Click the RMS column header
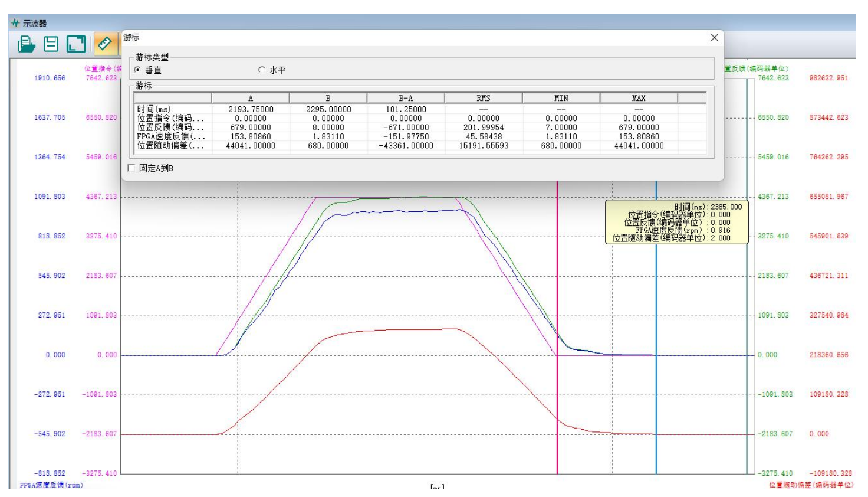This screenshot has height=497, width=868. pyautogui.click(x=483, y=98)
